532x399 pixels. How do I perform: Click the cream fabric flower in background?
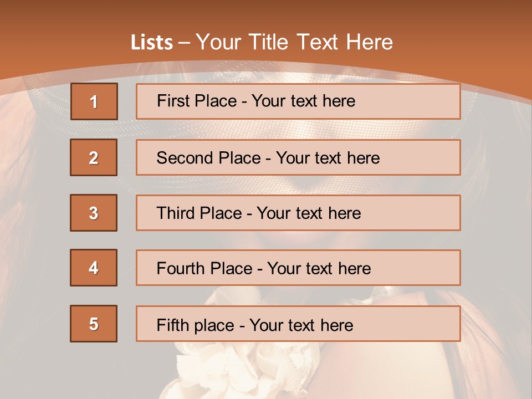point(244,370)
